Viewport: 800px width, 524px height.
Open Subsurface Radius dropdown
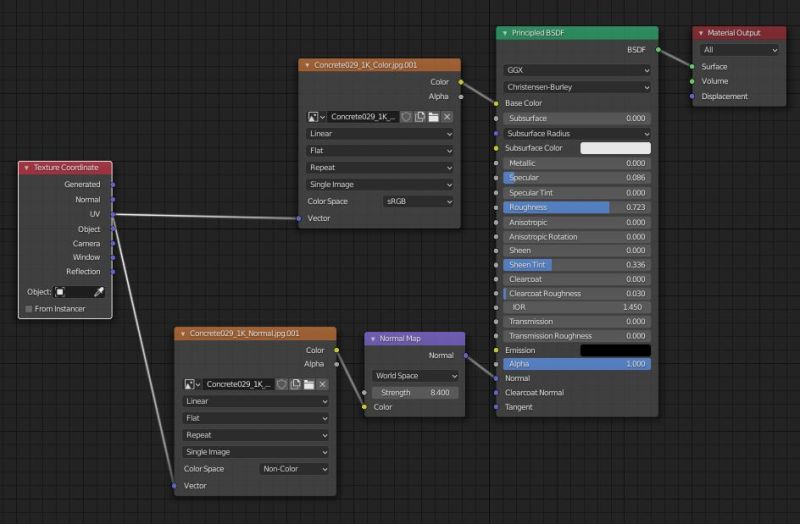coord(577,134)
